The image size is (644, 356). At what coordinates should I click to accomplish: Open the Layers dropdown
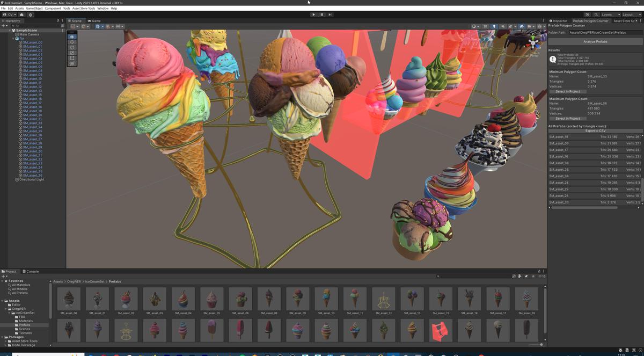[611, 14]
